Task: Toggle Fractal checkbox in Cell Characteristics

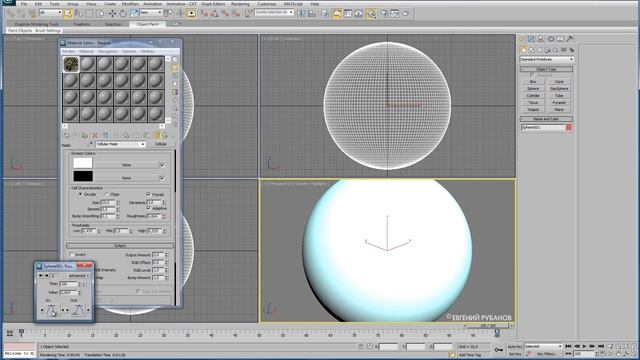Action: tap(149, 194)
